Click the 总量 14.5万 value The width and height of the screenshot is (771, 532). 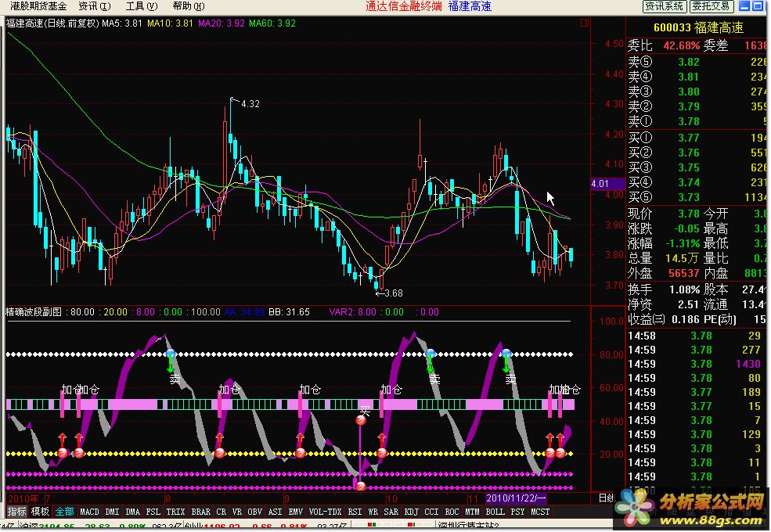[x=683, y=258]
